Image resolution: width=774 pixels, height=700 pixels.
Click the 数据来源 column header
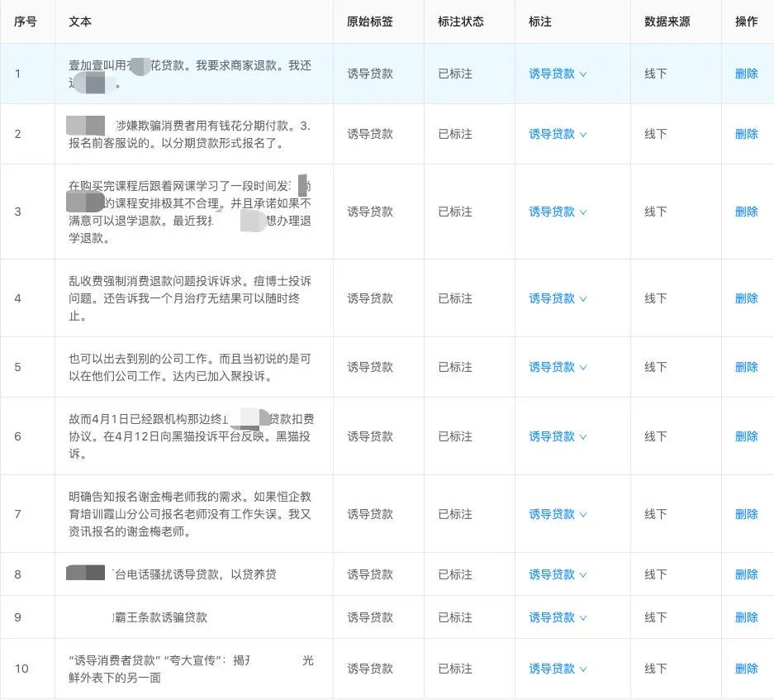[667, 21]
